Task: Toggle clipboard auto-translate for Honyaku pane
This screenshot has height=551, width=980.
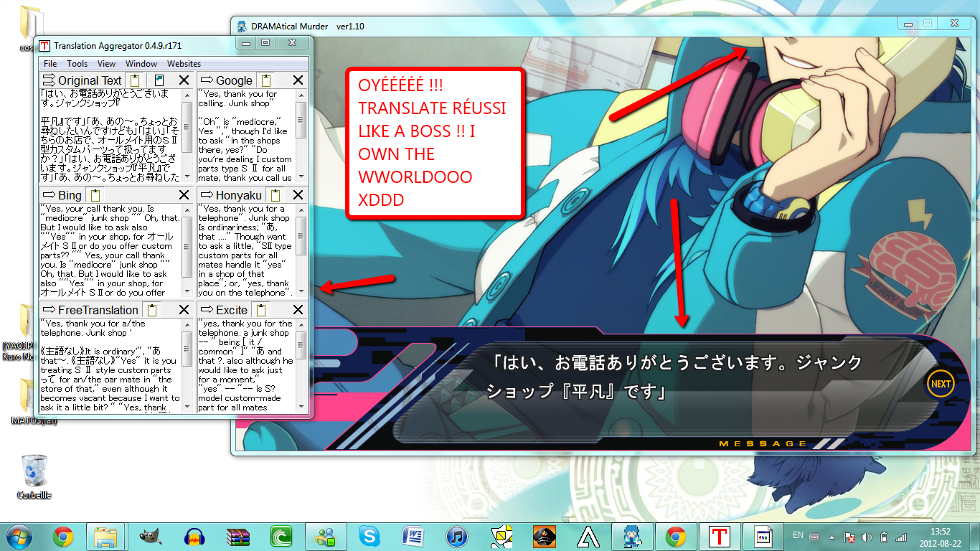Action: [x=275, y=195]
